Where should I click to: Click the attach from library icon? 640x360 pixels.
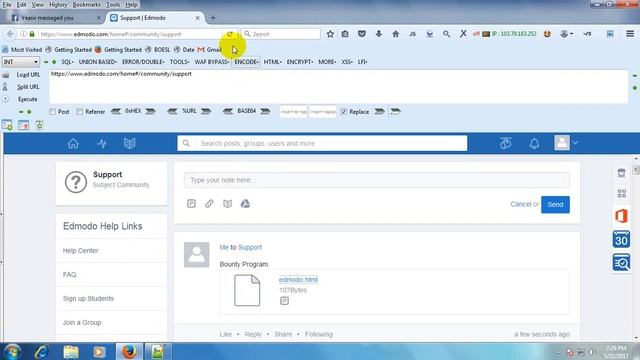[x=227, y=203]
